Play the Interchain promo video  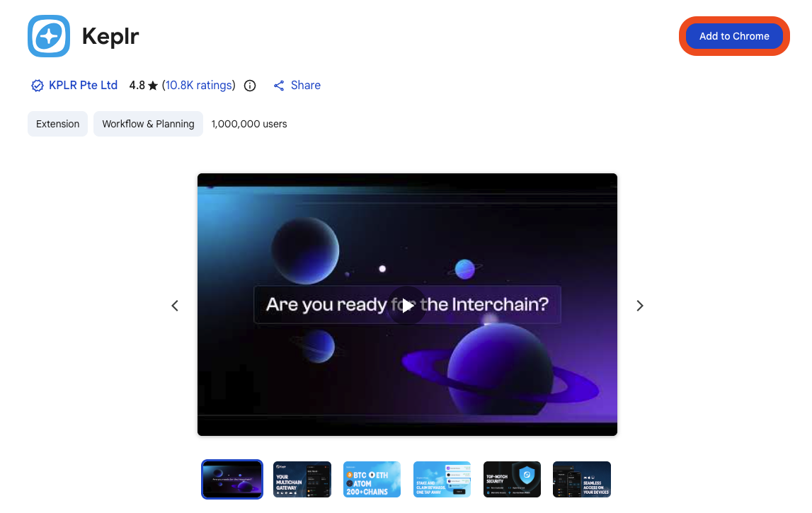point(407,306)
